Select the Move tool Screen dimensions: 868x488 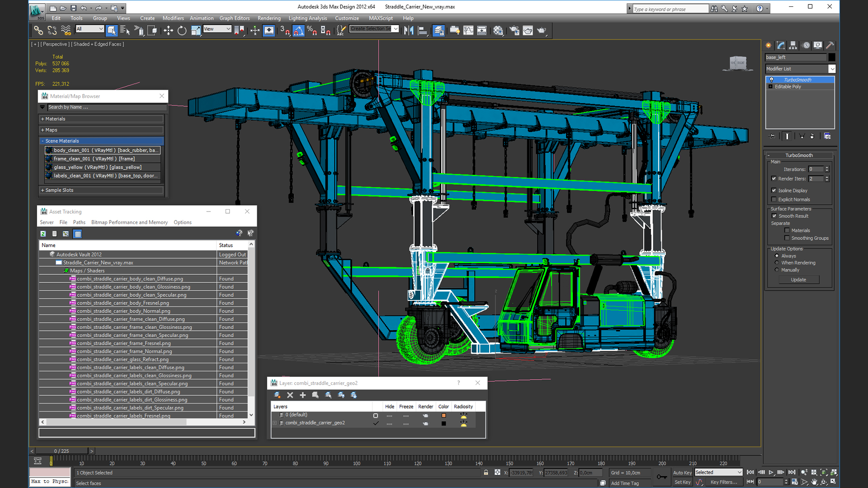click(x=168, y=30)
